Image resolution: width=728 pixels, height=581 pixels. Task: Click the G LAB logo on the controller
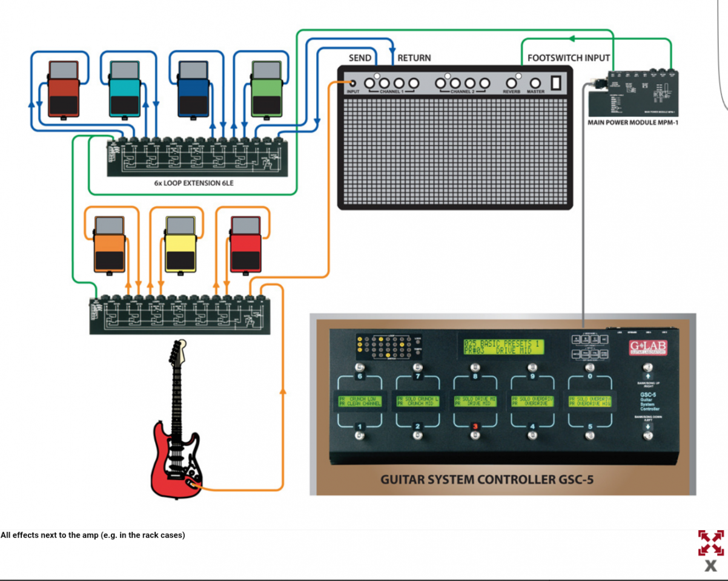[x=647, y=347]
